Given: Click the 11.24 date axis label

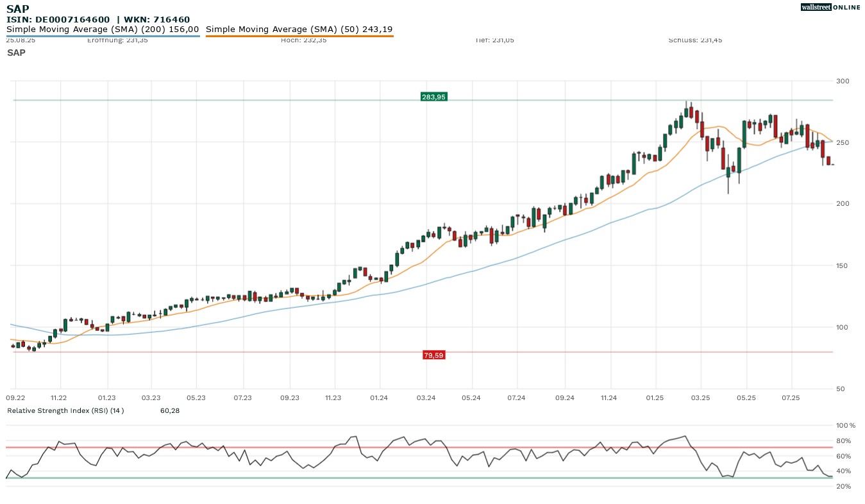Looking at the screenshot, I should coord(609,398).
